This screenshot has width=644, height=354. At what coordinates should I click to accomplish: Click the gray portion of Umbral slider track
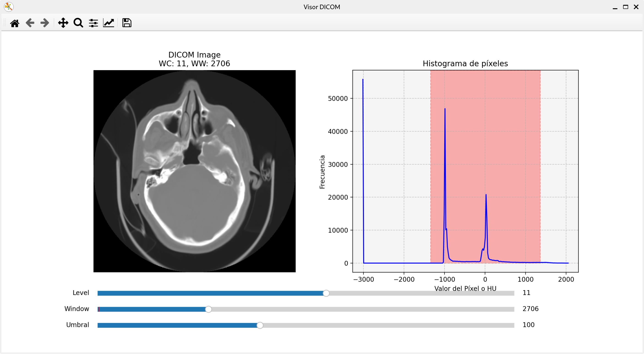point(387,325)
